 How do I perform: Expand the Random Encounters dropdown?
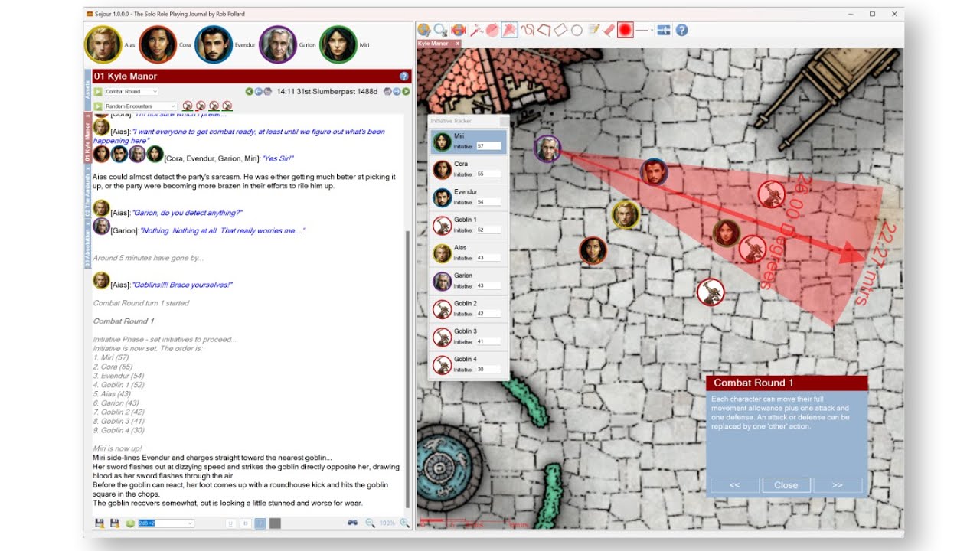tap(140, 106)
